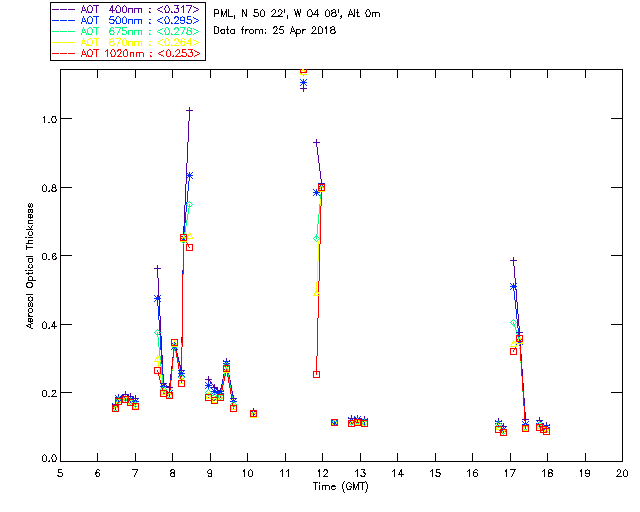Click the isolated red square marker near 10 GMT
Image resolution: width=640 pixels, height=512 pixels.
pos(253,413)
